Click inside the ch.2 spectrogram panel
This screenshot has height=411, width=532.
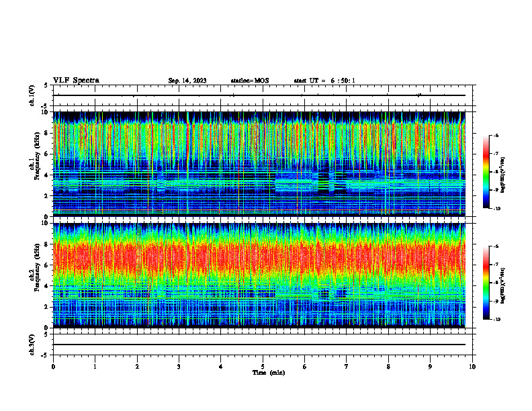pos(259,275)
